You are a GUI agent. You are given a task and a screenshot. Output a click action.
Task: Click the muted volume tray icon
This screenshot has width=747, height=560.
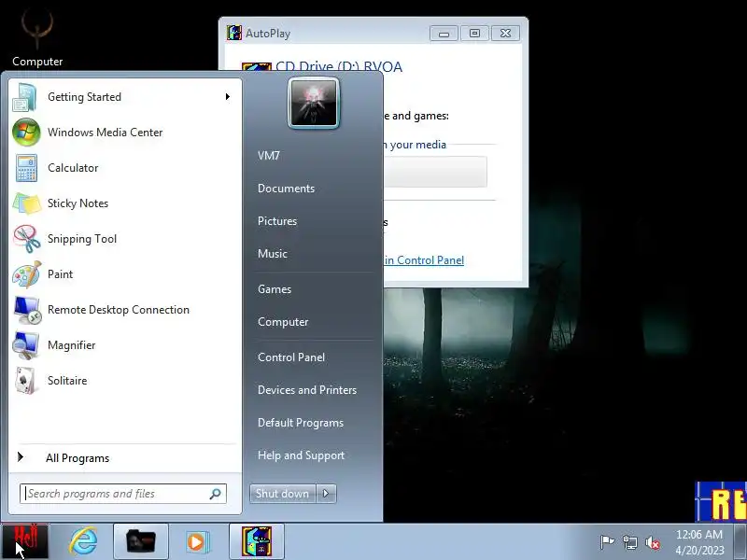(x=653, y=542)
